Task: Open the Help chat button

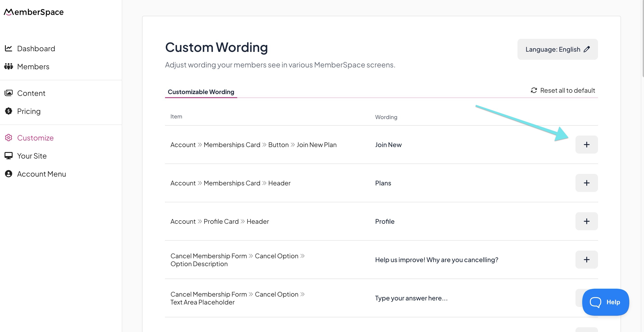Action: (x=605, y=302)
